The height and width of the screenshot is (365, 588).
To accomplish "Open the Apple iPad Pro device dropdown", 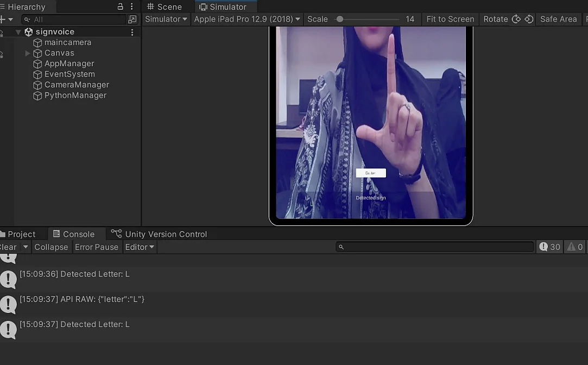I will (246, 19).
